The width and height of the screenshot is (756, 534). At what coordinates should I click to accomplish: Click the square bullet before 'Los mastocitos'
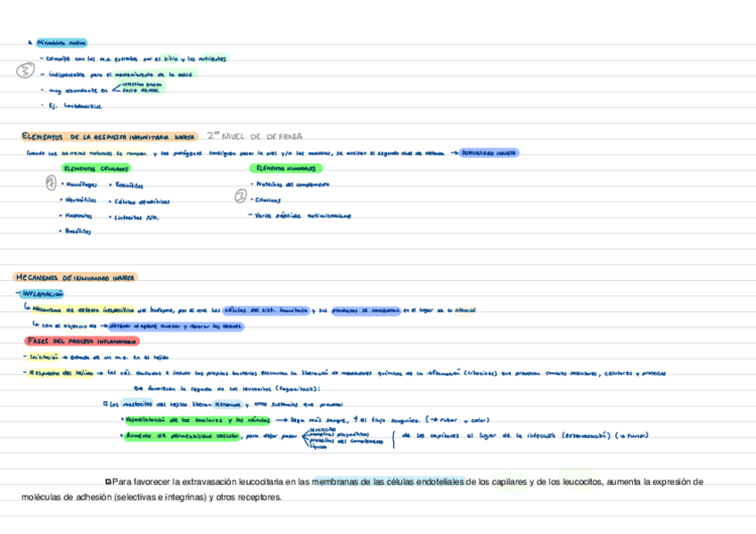106,403
